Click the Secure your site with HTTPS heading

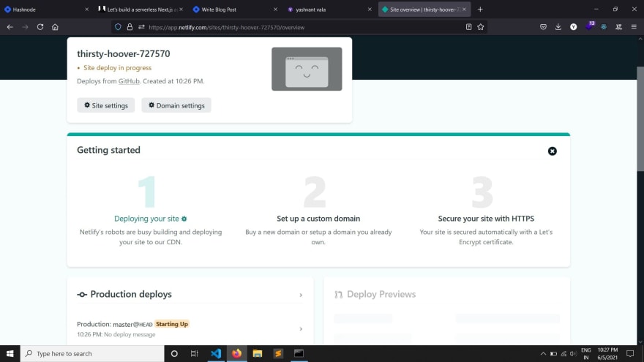pyautogui.click(x=486, y=219)
